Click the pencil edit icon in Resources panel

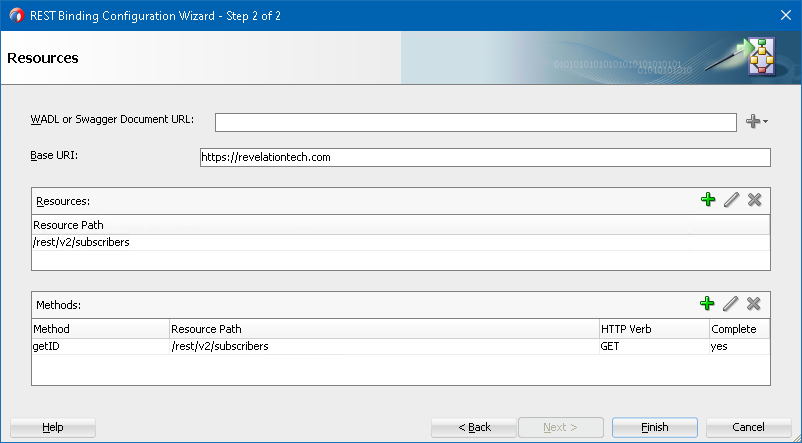pyautogui.click(x=731, y=200)
